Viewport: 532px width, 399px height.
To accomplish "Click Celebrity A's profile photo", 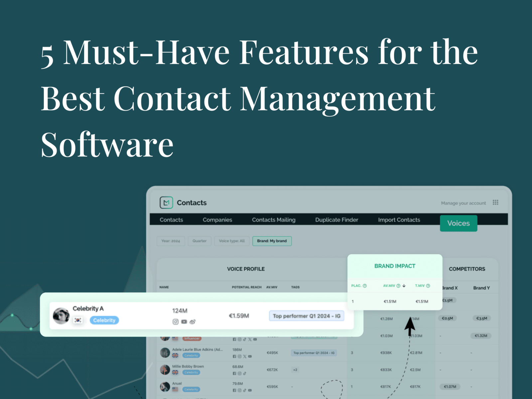I will 61,316.
